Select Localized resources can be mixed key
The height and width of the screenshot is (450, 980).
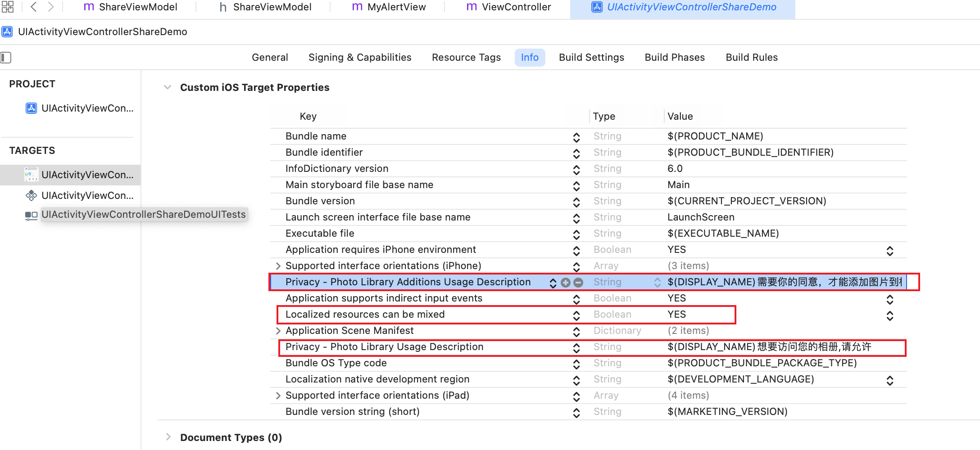click(365, 315)
